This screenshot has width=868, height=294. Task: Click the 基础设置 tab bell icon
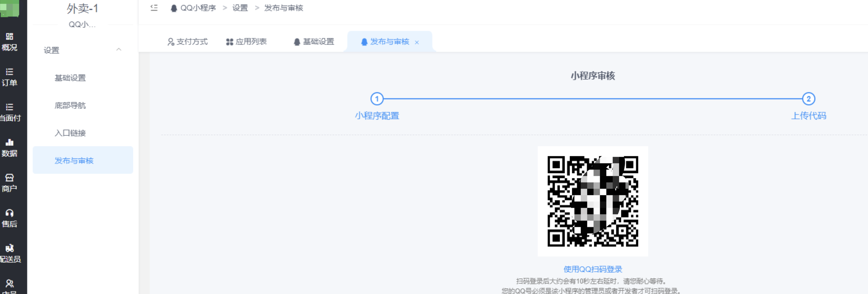296,42
